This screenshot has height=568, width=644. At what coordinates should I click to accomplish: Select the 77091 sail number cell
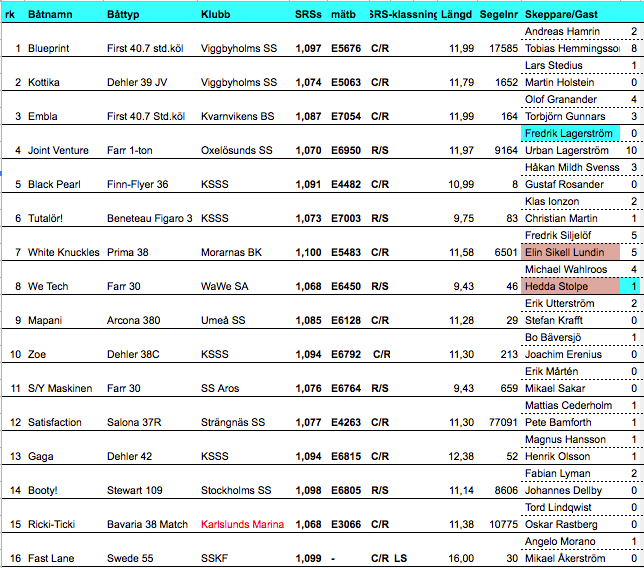click(500, 422)
